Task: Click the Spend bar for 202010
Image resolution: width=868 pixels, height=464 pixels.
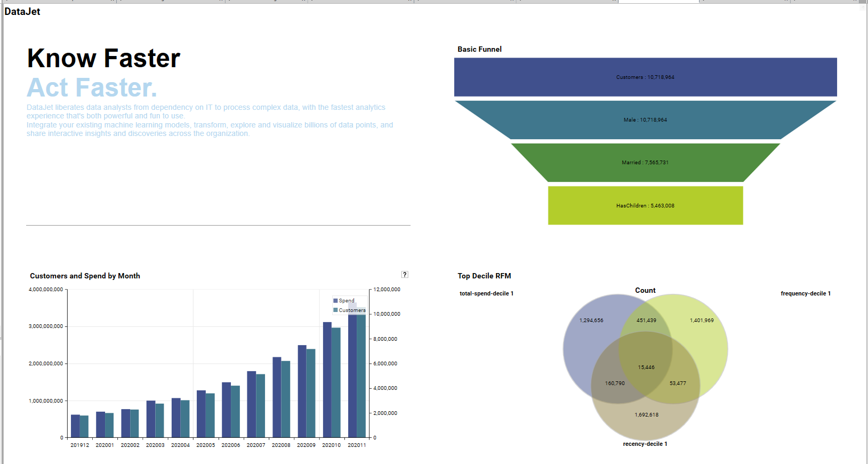Action: (327, 380)
